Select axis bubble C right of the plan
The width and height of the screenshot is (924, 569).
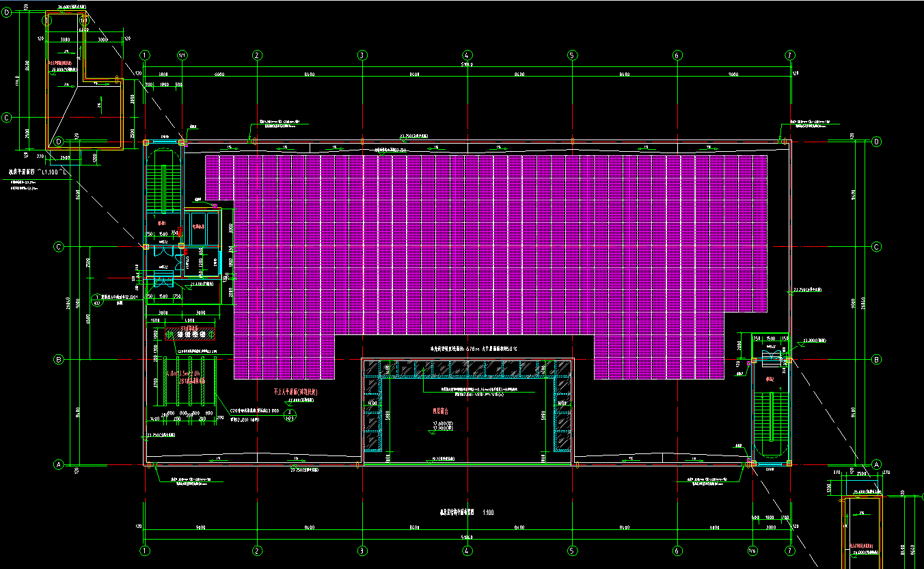click(x=877, y=247)
